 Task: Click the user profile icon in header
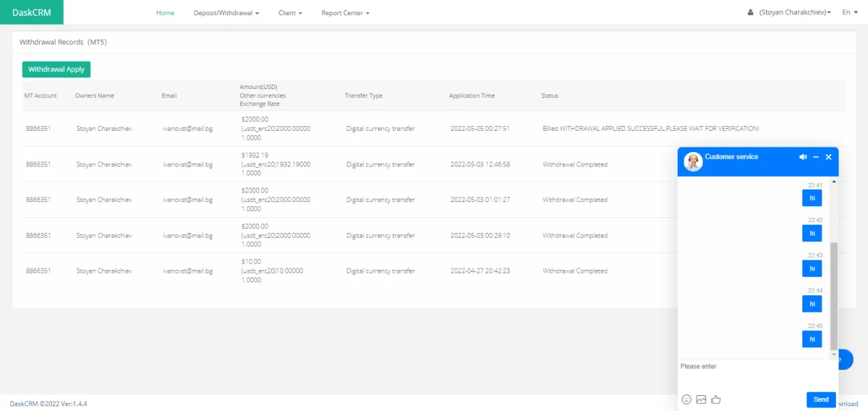click(750, 12)
